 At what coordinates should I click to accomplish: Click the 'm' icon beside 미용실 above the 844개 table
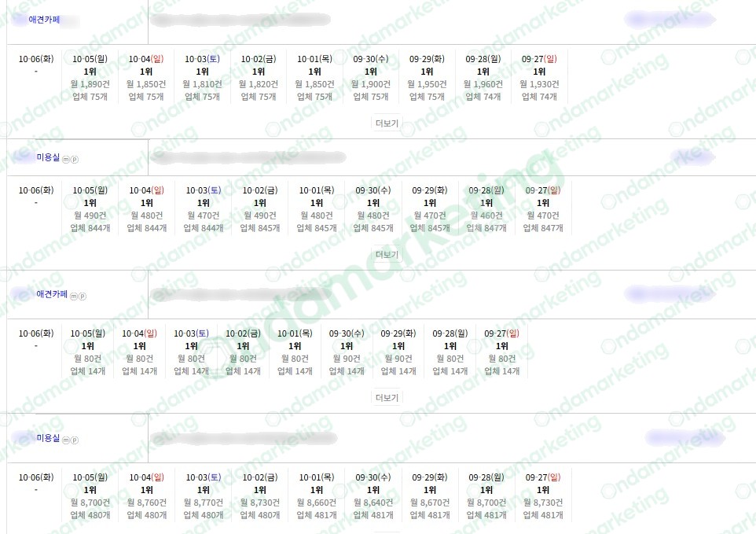pyautogui.click(x=65, y=159)
